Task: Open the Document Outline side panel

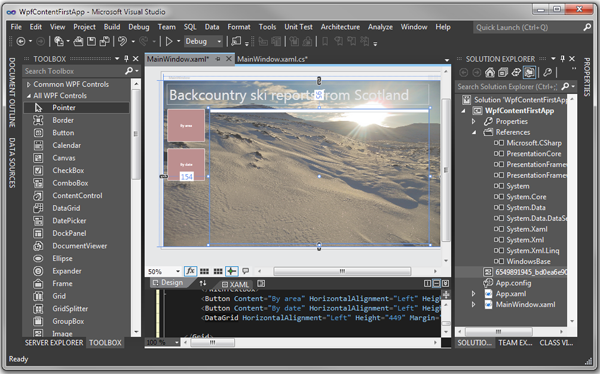Action: pos(12,92)
